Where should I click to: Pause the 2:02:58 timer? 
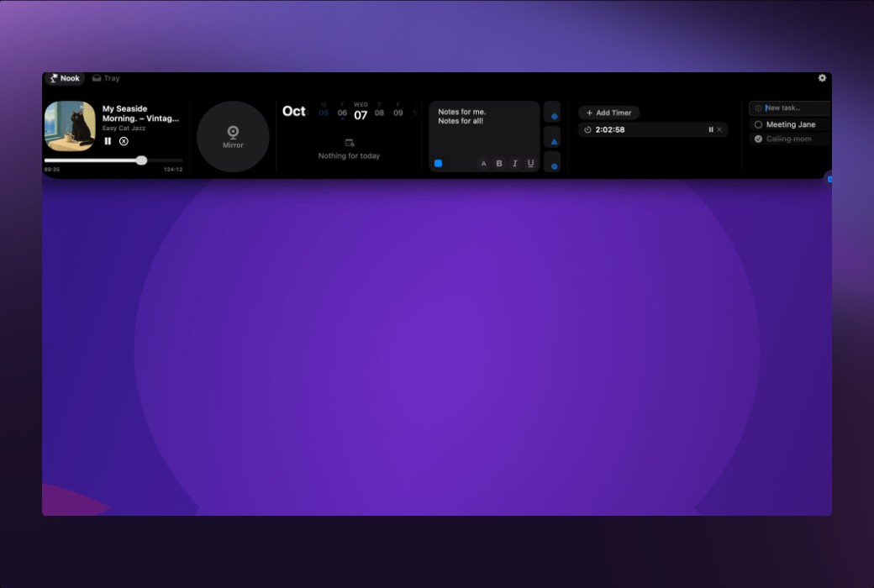(x=711, y=130)
